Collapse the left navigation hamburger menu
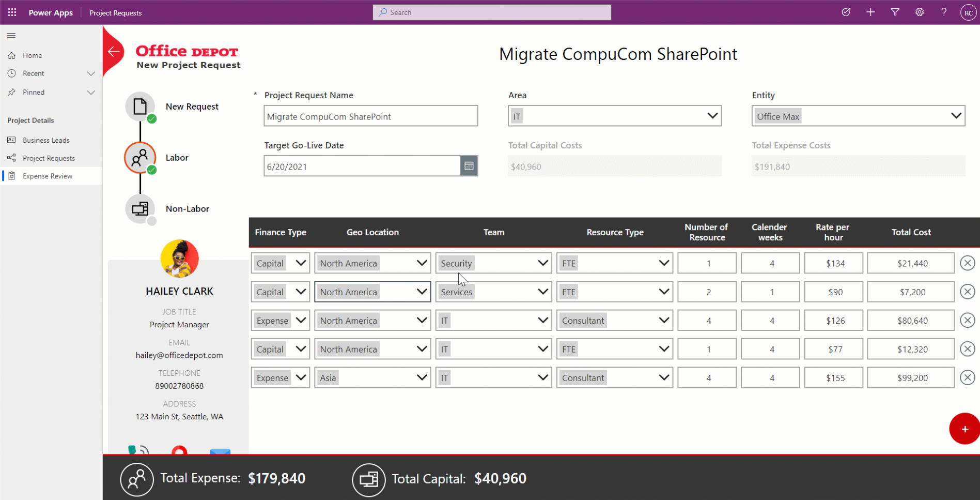The width and height of the screenshot is (980, 500). pos(11,36)
